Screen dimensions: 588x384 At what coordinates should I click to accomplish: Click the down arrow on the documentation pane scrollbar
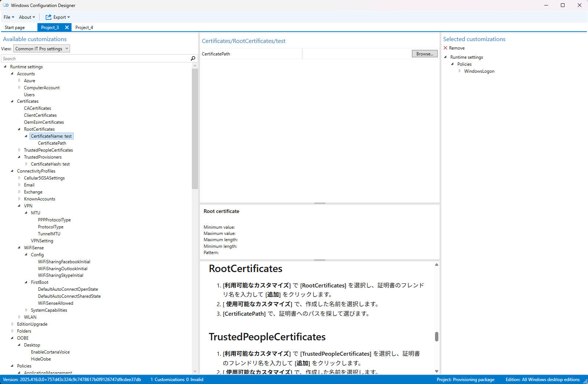(436, 371)
